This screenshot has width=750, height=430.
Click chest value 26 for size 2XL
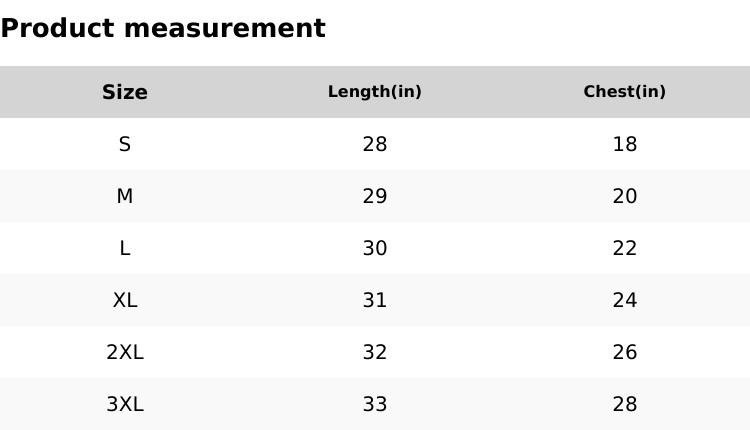pyautogui.click(x=625, y=352)
